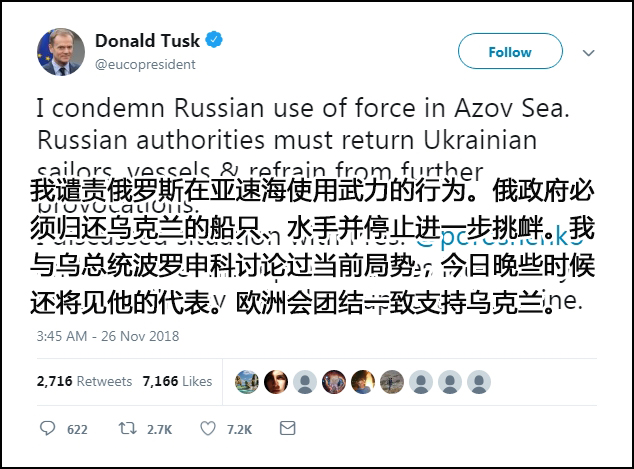Screen dimensions: 634x469
Task: Open the 3:45 AM tweet timestamp
Action: point(107,336)
